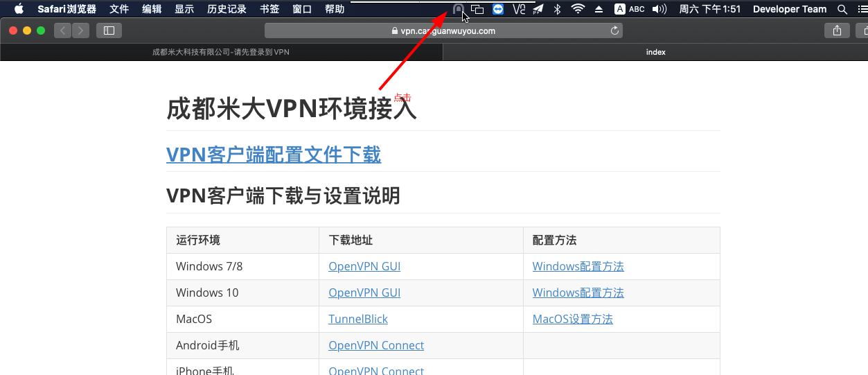Switch to the 成都米大科技有限公司 VPN login tab
This screenshot has height=375, width=868.
coord(220,52)
